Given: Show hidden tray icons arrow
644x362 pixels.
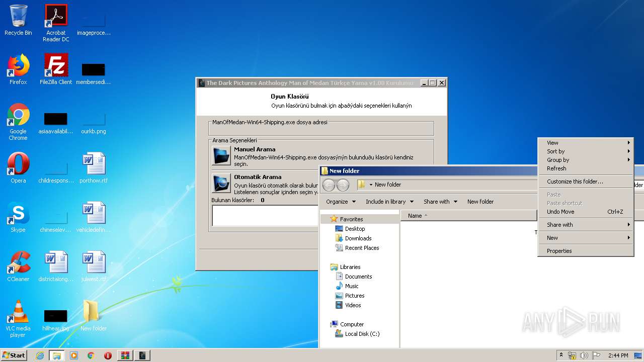Looking at the screenshot, I should tap(561, 355).
